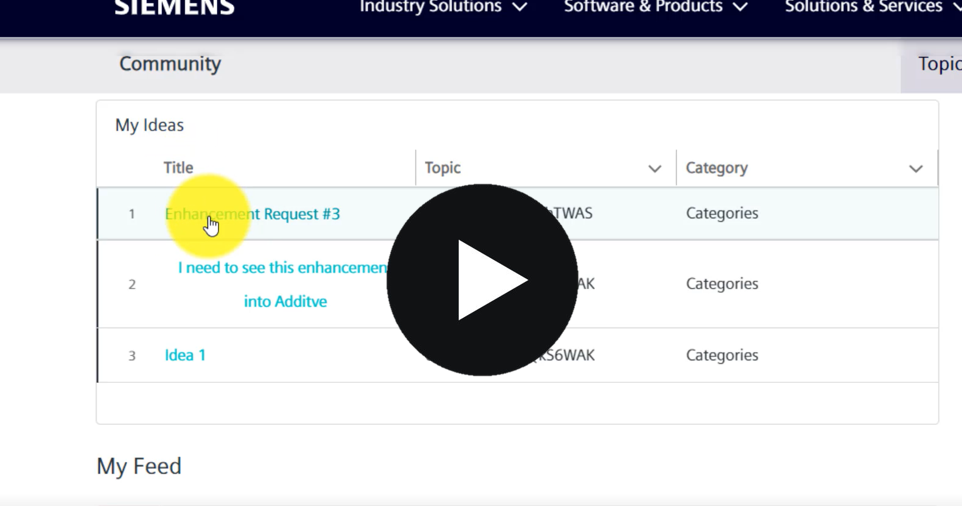Click the My Feed heading
This screenshot has height=506, width=962.
[139, 466]
